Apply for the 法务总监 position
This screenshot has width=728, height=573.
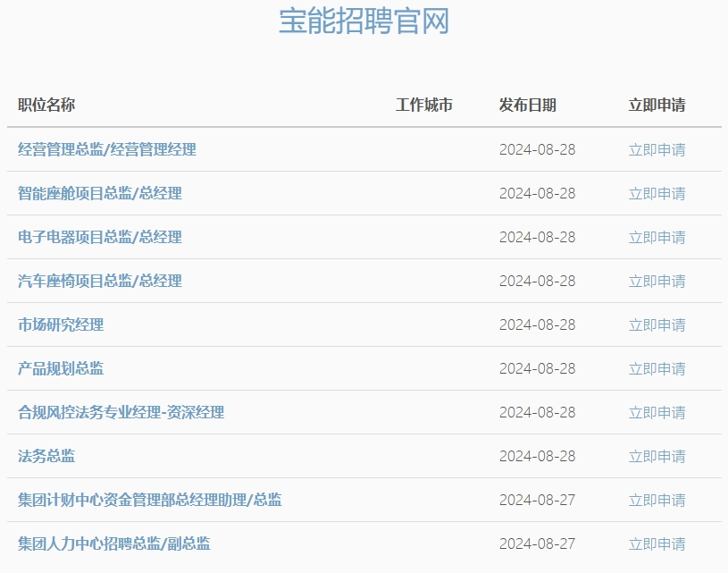(657, 456)
